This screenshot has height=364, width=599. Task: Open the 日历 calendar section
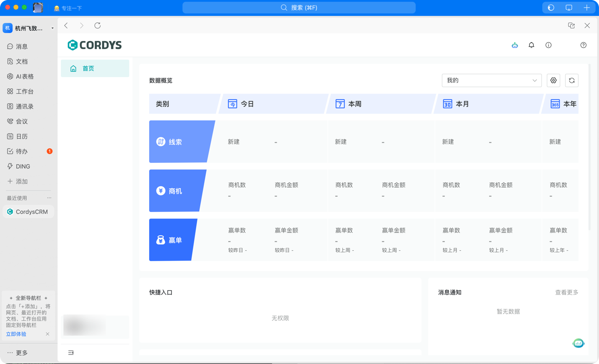(x=22, y=136)
